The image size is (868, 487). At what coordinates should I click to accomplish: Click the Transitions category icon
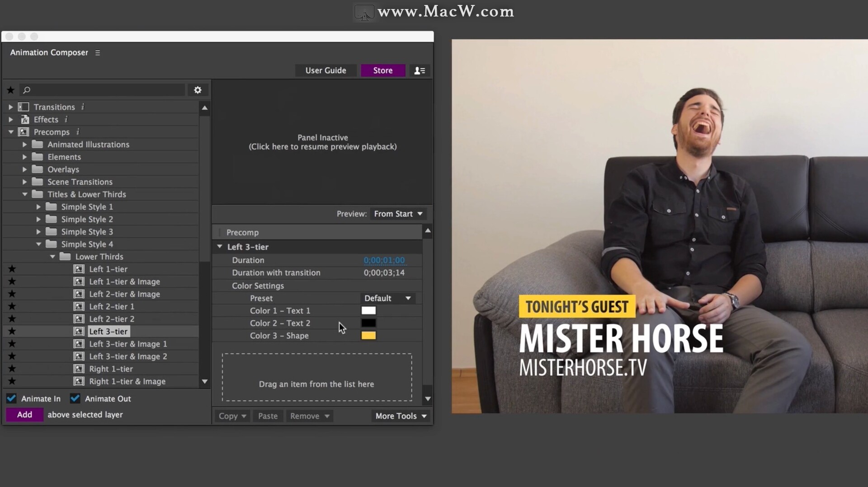[24, 107]
